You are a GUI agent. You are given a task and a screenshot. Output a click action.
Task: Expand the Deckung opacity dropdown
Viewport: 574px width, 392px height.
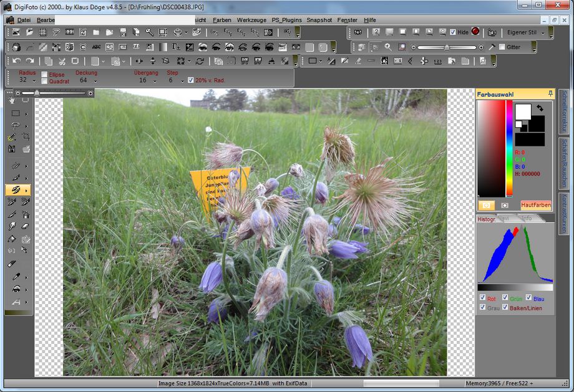click(95, 80)
